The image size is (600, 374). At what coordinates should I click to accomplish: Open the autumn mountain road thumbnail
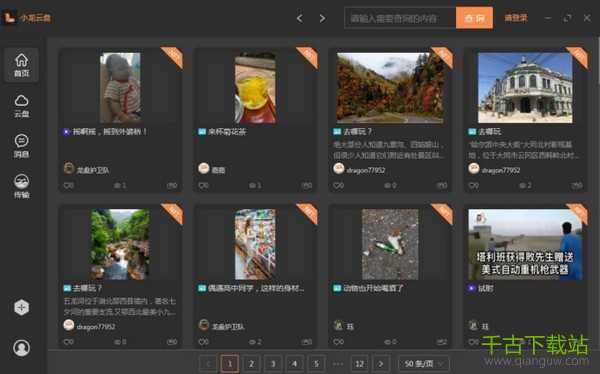click(x=390, y=88)
